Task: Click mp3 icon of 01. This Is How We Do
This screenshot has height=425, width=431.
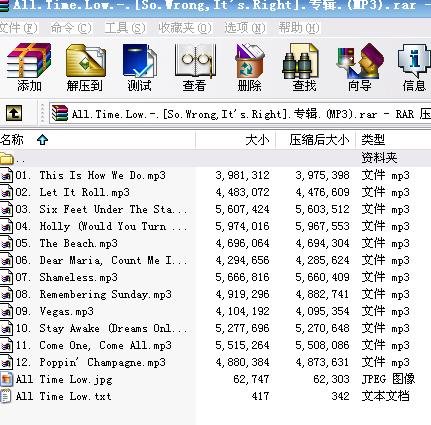Action: (x=7, y=175)
